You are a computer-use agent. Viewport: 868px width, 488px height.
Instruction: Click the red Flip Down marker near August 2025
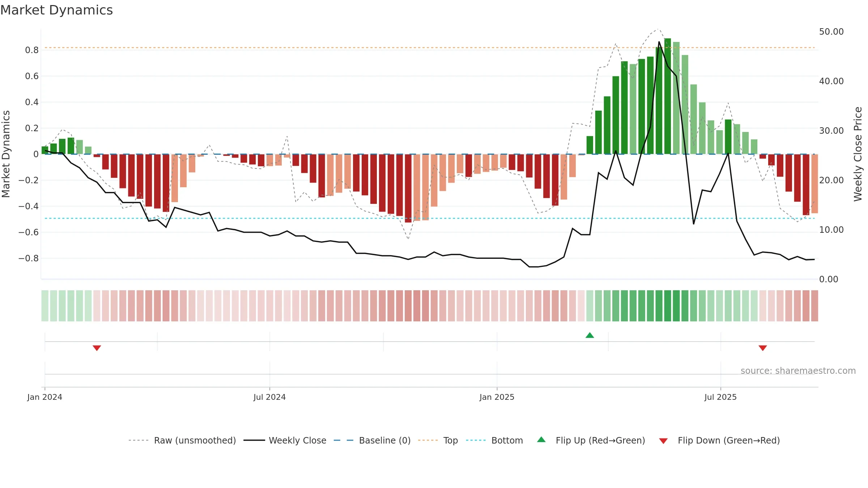[x=763, y=348]
